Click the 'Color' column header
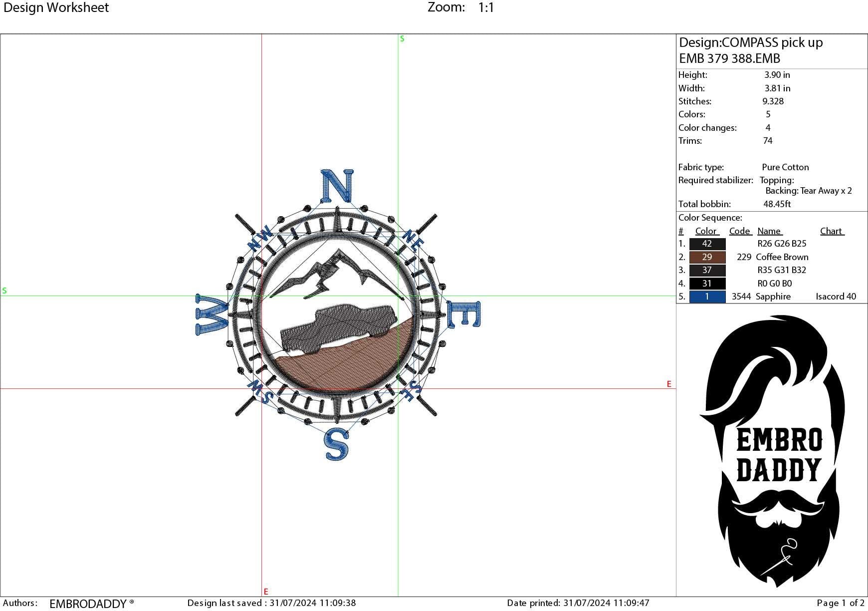 point(706,231)
